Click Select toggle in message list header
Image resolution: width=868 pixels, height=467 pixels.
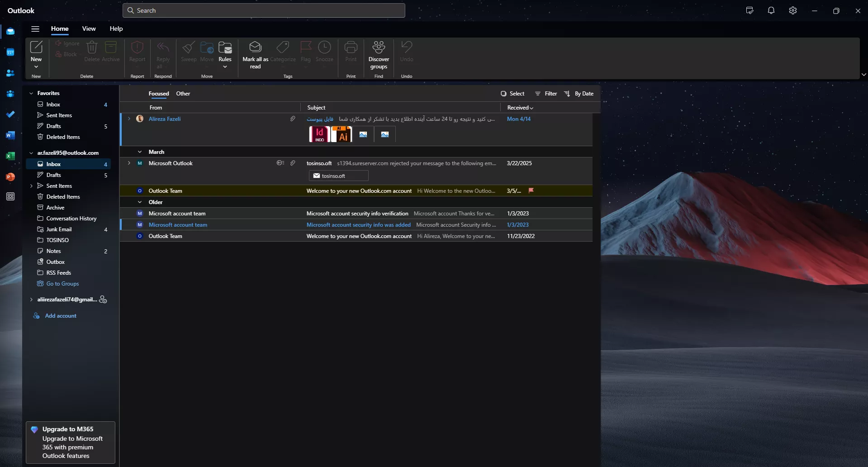(512, 94)
